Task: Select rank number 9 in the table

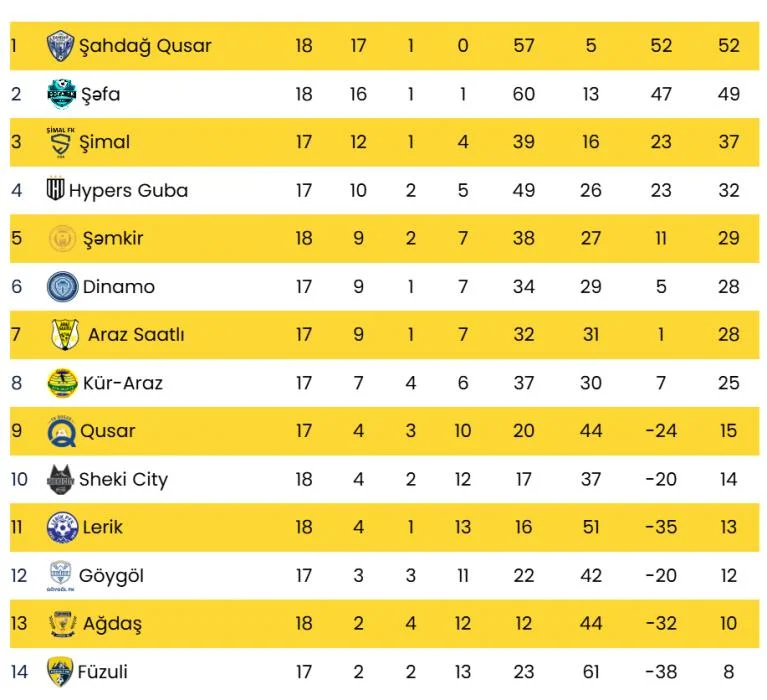Action: click(x=17, y=431)
